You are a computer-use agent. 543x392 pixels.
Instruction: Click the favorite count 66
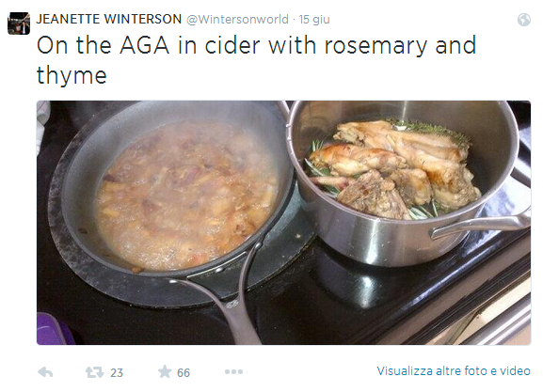pyautogui.click(x=184, y=372)
